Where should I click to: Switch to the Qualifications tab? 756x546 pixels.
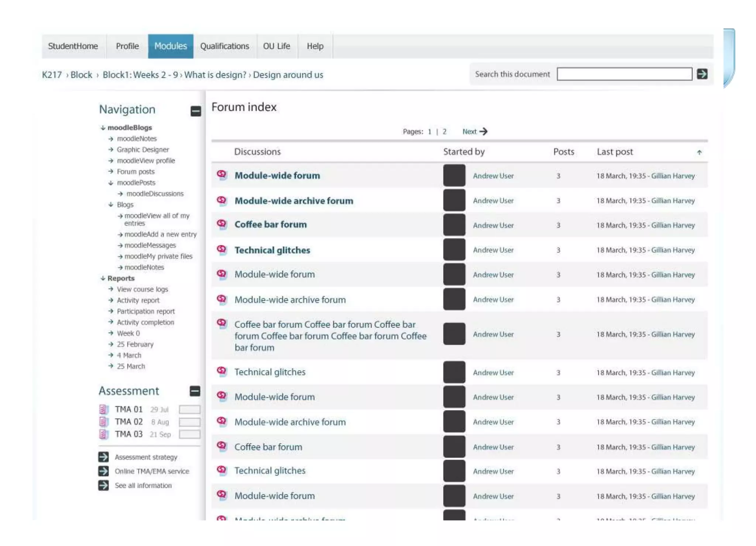[224, 46]
